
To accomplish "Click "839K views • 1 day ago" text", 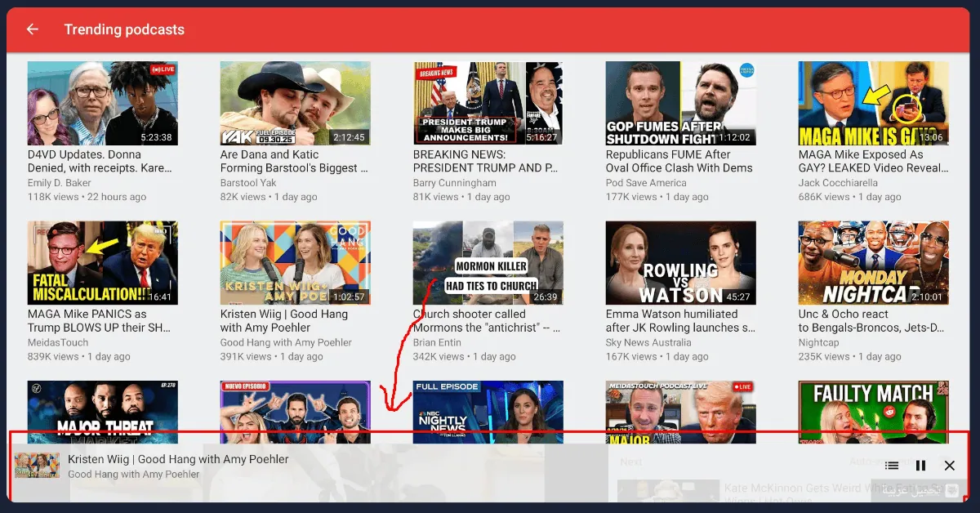I will tap(79, 357).
